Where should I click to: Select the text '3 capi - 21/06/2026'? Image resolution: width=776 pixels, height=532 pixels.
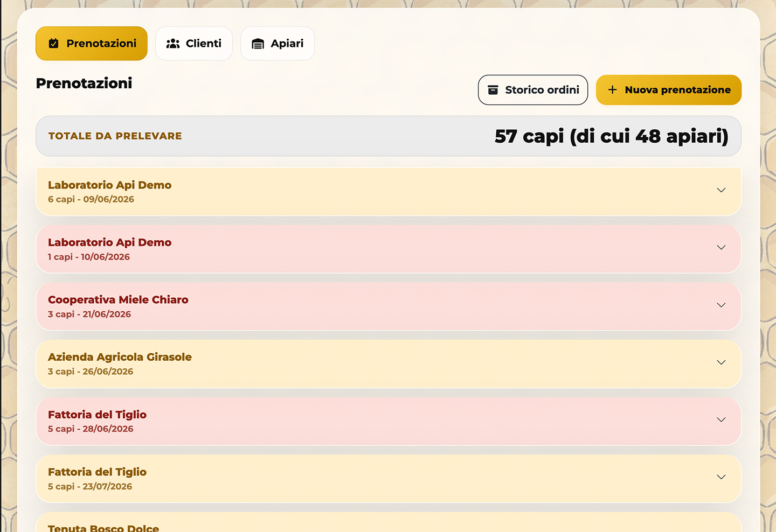click(x=89, y=314)
